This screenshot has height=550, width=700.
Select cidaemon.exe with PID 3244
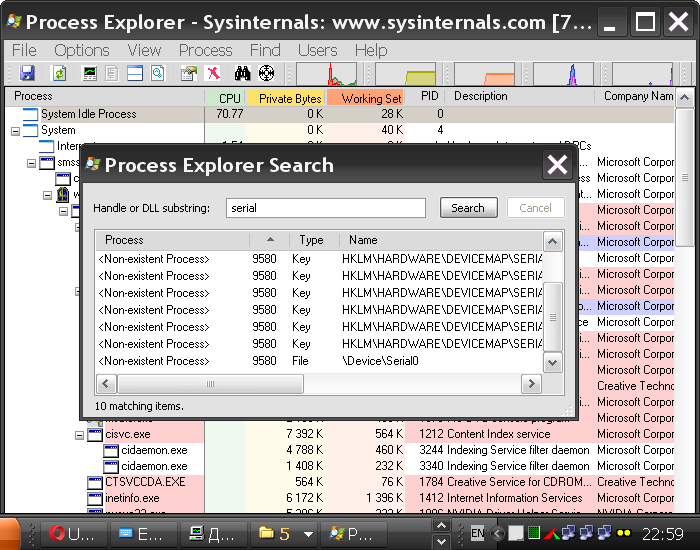click(x=154, y=450)
